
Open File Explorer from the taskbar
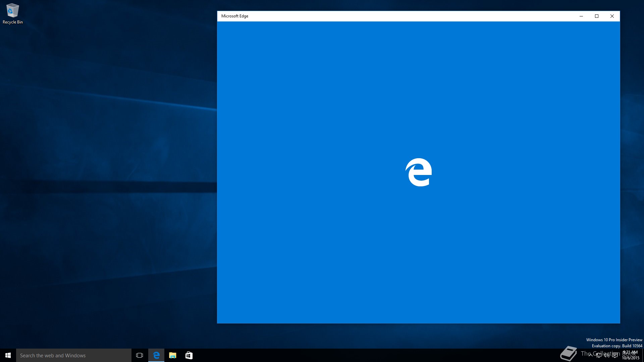[x=172, y=355]
